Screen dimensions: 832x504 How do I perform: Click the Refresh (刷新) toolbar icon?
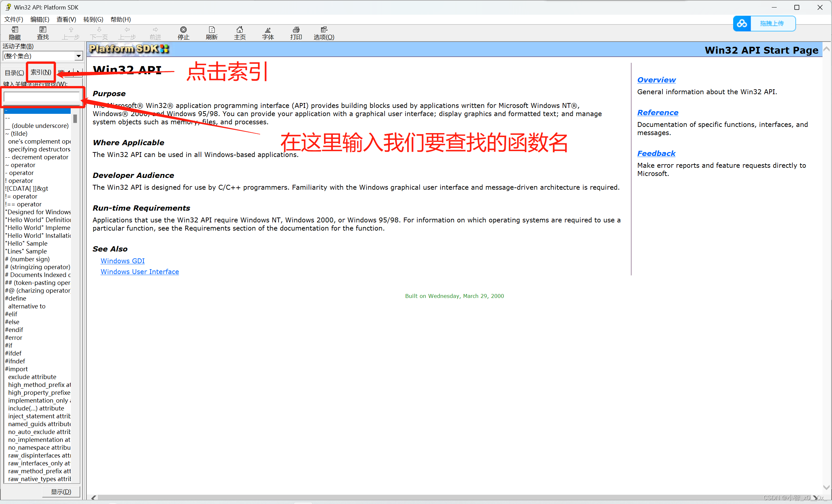pos(212,33)
